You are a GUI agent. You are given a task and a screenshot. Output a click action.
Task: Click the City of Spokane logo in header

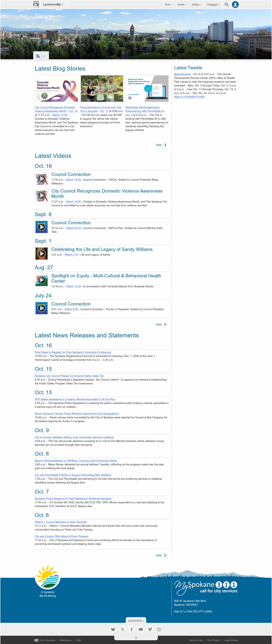coord(36,5)
